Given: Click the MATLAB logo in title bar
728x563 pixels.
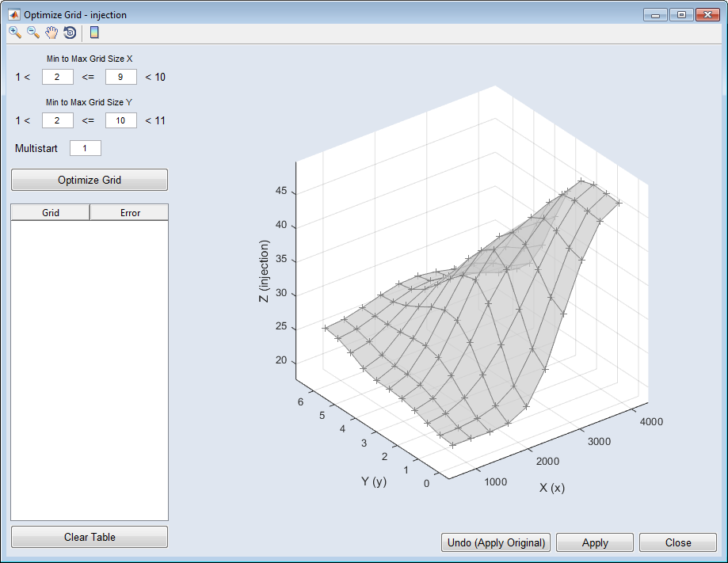Looking at the screenshot, I should tap(13, 14).
